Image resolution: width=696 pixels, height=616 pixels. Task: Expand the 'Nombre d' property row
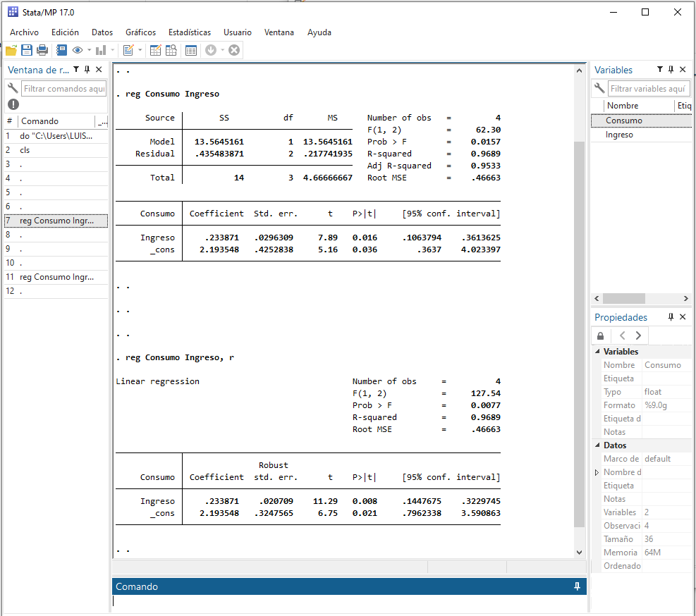coord(597,472)
